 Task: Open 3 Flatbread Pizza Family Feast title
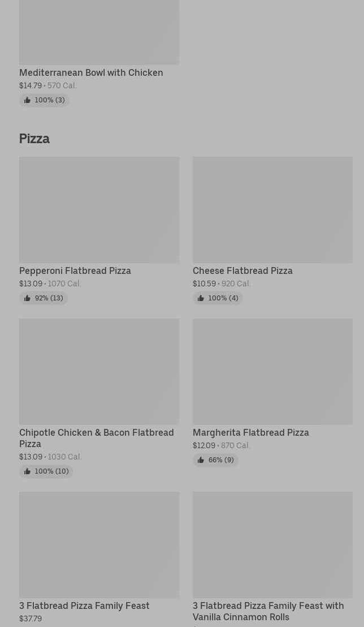[x=84, y=605]
